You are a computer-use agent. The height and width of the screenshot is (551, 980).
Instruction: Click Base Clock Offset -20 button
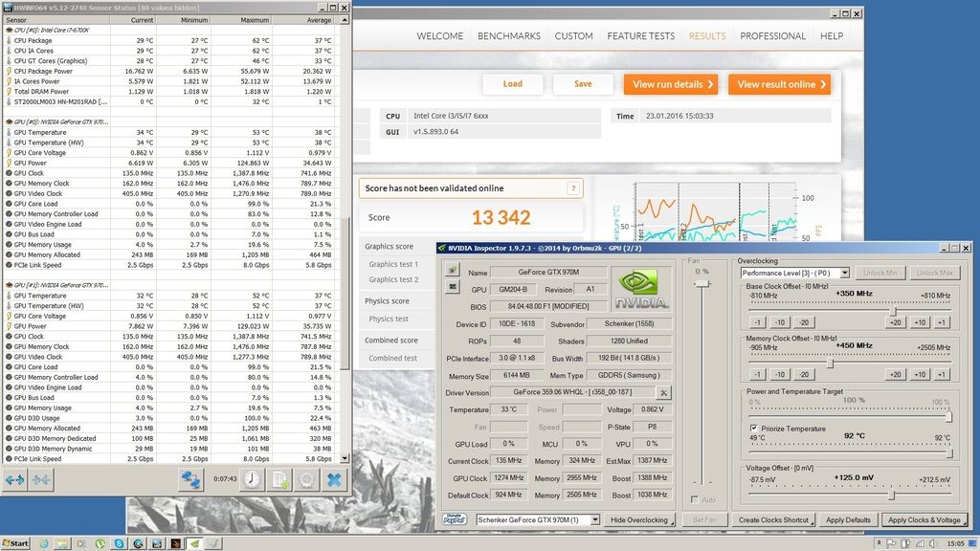(x=804, y=322)
